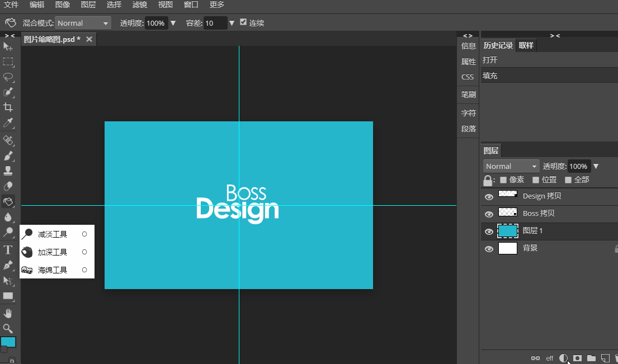The image size is (618, 364).
Task: Hide the Design 拷贝 layer
Action: [489, 196]
